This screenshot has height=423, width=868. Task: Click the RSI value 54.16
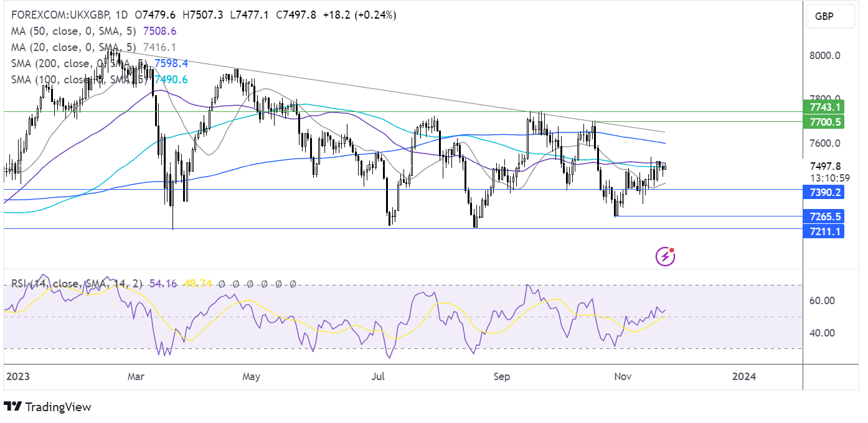pos(163,284)
